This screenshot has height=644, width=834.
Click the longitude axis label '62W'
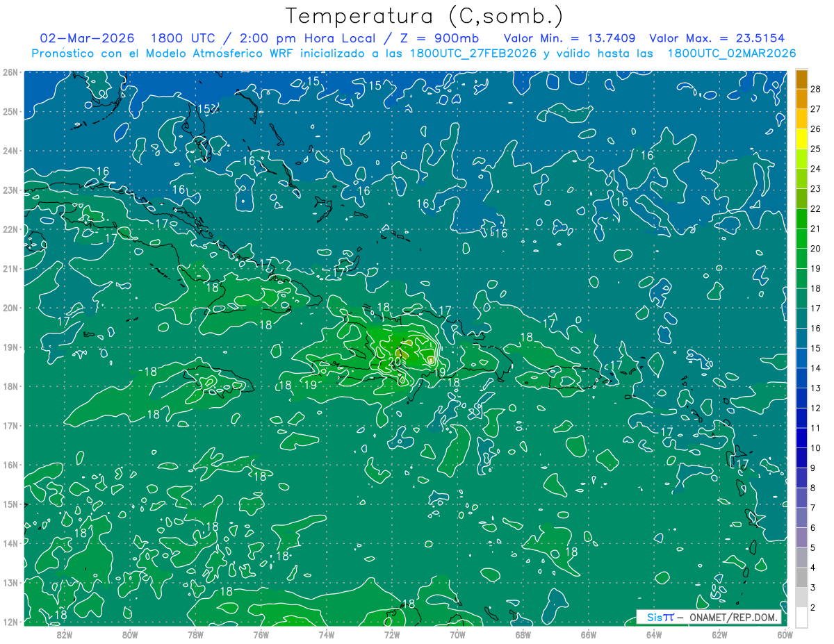pyautogui.click(x=719, y=634)
